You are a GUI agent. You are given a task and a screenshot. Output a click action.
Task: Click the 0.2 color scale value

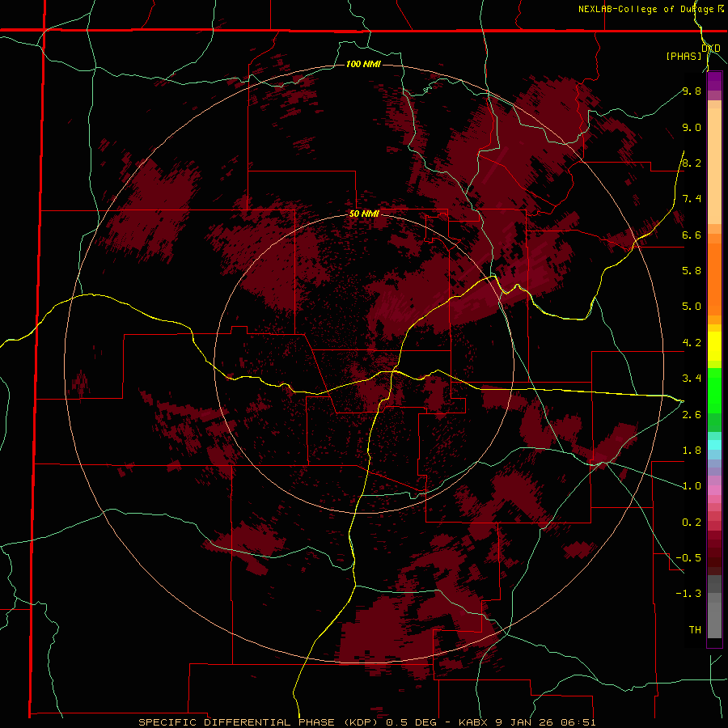(x=692, y=523)
